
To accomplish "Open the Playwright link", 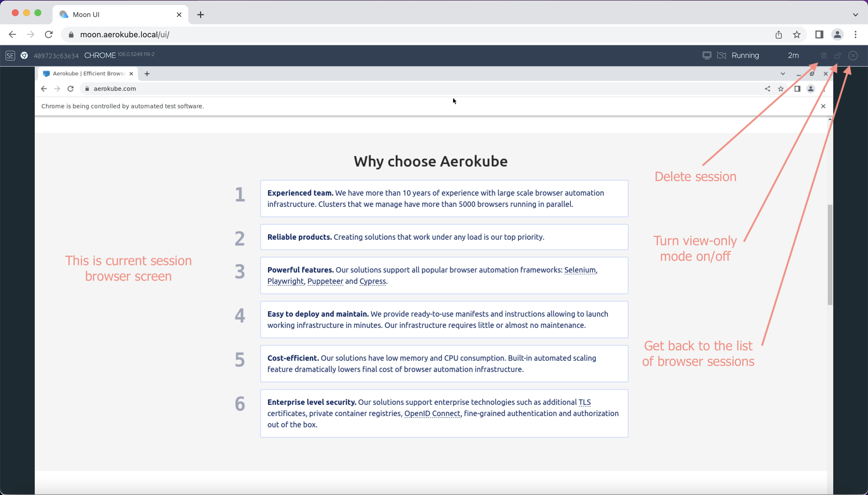I will (x=285, y=281).
